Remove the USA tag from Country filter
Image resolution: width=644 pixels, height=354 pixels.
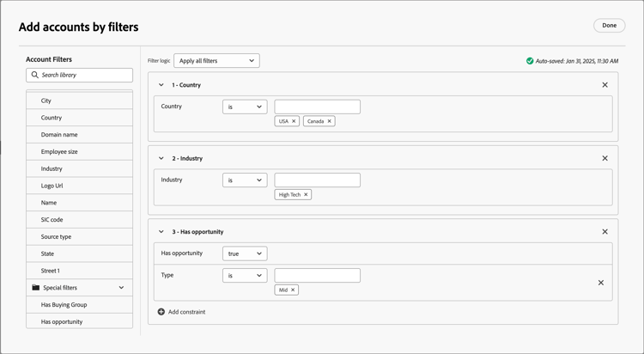(294, 121)
